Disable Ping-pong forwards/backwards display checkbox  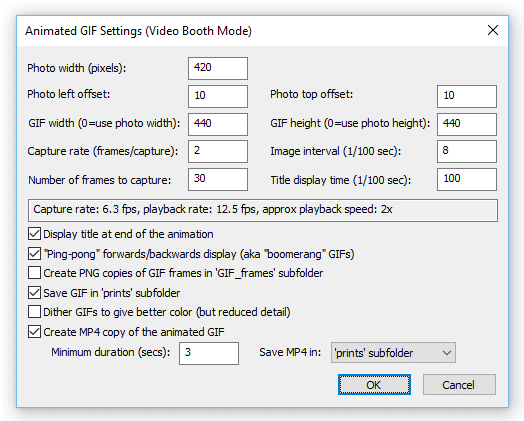tap(34, 254)
